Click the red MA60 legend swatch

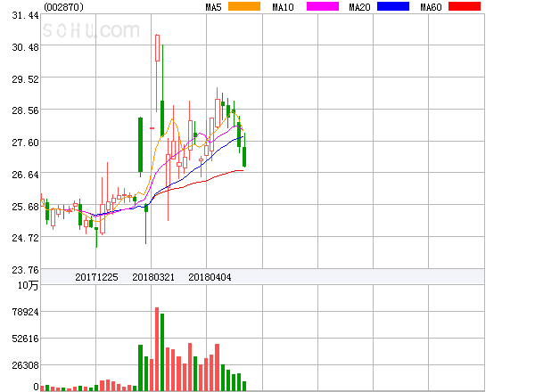pos(465,6)
